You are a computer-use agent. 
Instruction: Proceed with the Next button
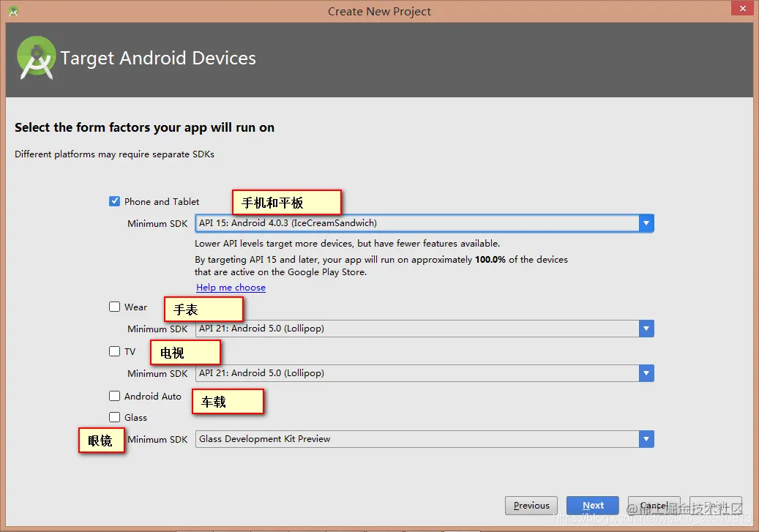click(x=592, y=506)
